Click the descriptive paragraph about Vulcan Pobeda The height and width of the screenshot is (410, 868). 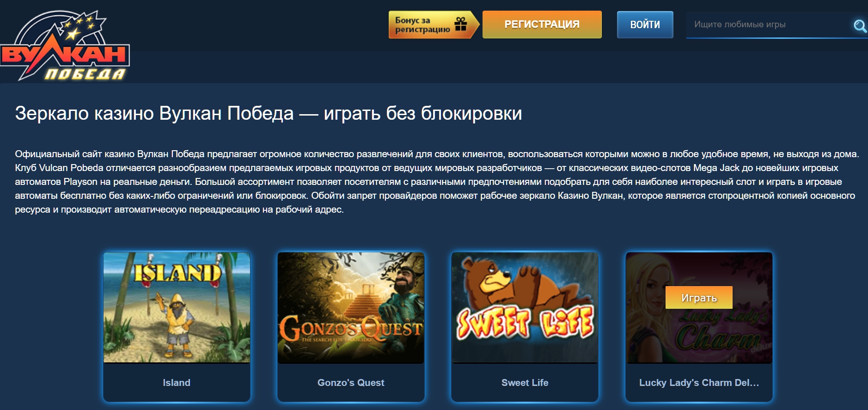pos(437,182)
